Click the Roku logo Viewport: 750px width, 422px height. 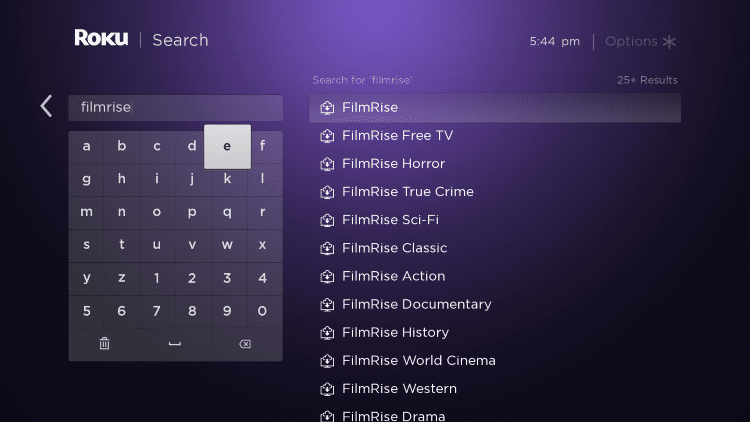101,38
